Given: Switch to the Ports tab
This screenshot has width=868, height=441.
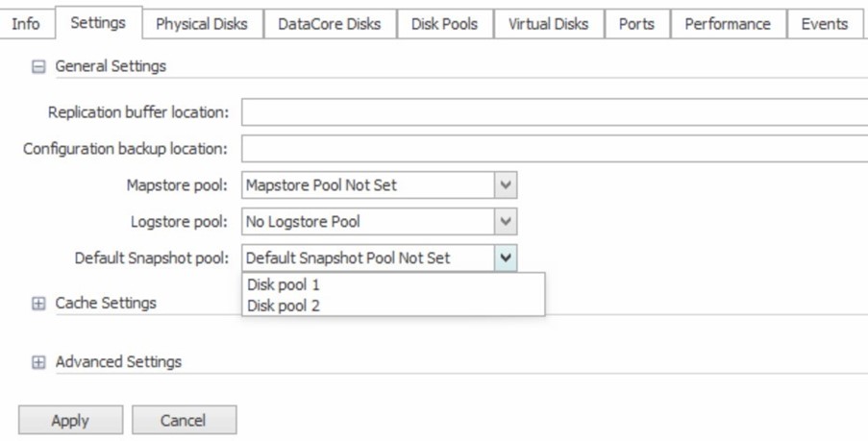Looking at the screenshot, I should (636, 24).
